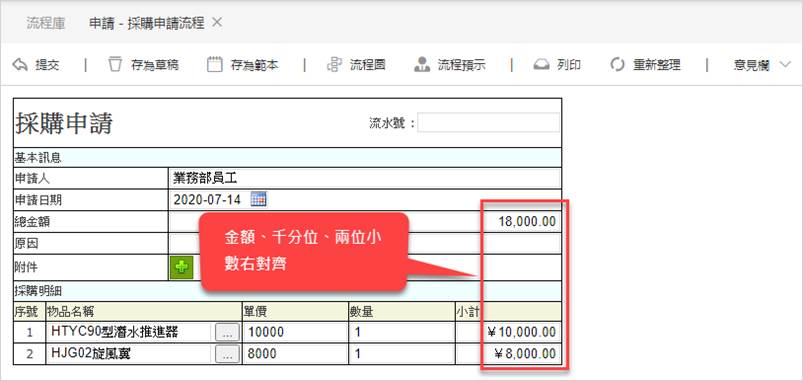Image resolution: width=803 pixels, height=381 pixels.
Task: Add an attachment with green plus icon
Action: click(x=181, y=267)
